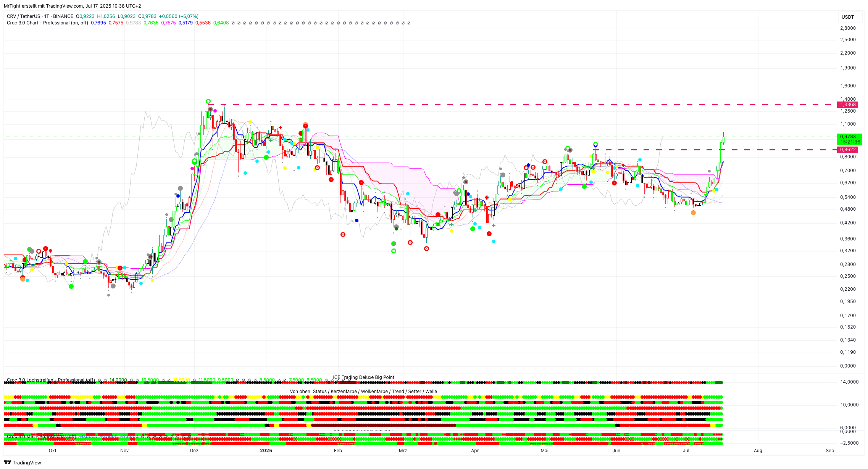
Task: Click the Croc 3.0 MSI - Professional legend
Action: (x=41, y=437)
